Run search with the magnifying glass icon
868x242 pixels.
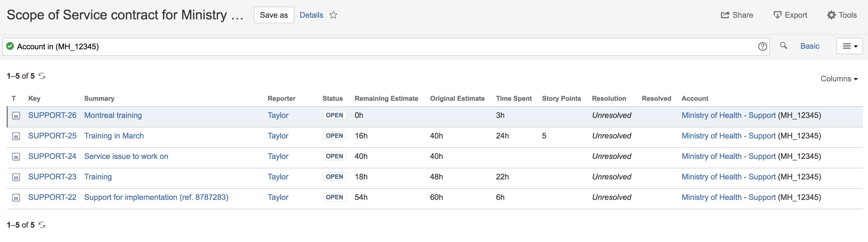click(x=783, y=46)
